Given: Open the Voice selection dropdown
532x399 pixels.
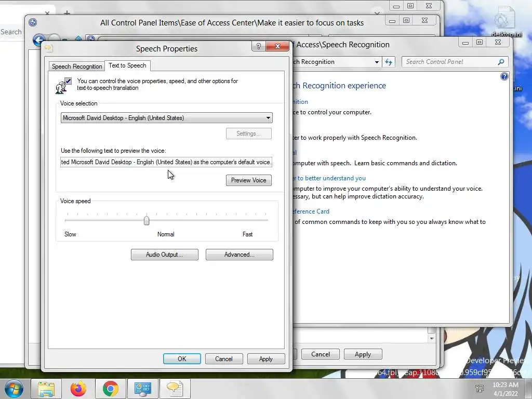Looking at the screenshot, I should pyautogui.click(x=167, y=118).
